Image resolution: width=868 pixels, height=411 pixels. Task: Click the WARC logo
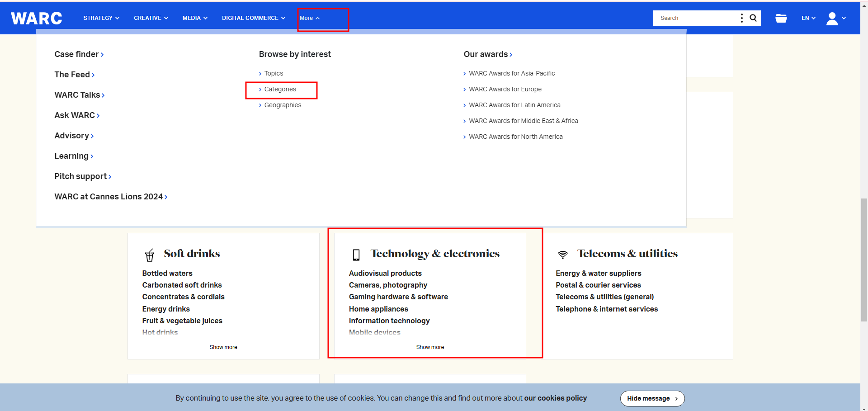click(x=37, y=18)
